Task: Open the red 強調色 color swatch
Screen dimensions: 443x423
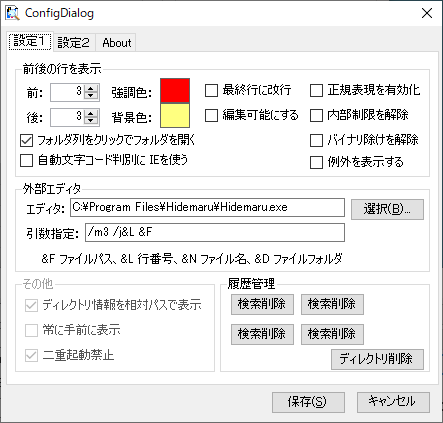Action: [175, 91]
